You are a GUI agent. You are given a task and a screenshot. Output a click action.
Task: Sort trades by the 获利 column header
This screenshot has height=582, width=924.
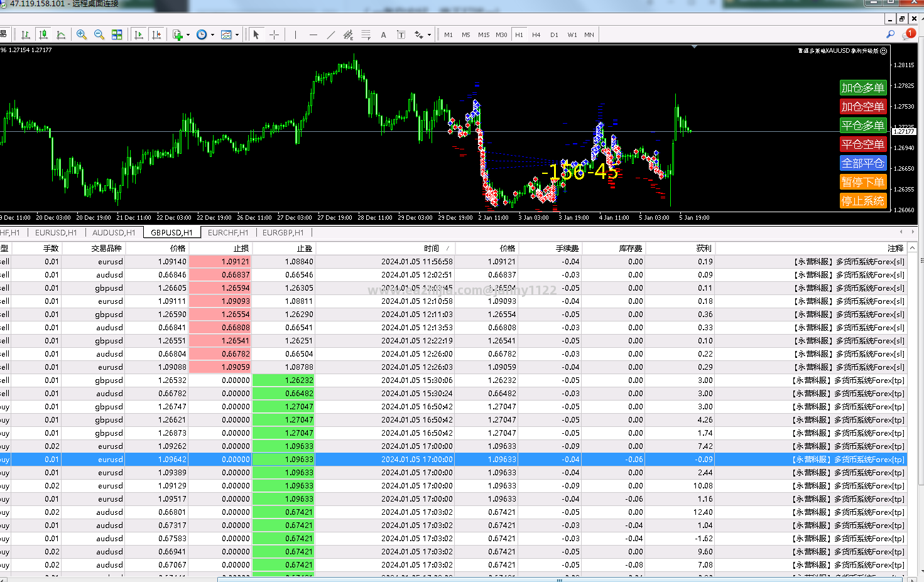coord(704,249)
